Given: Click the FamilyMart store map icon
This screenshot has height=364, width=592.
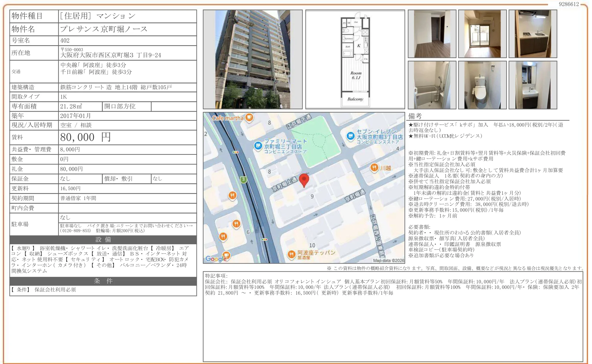Looking at the screenshot, I should pos(258,146).
